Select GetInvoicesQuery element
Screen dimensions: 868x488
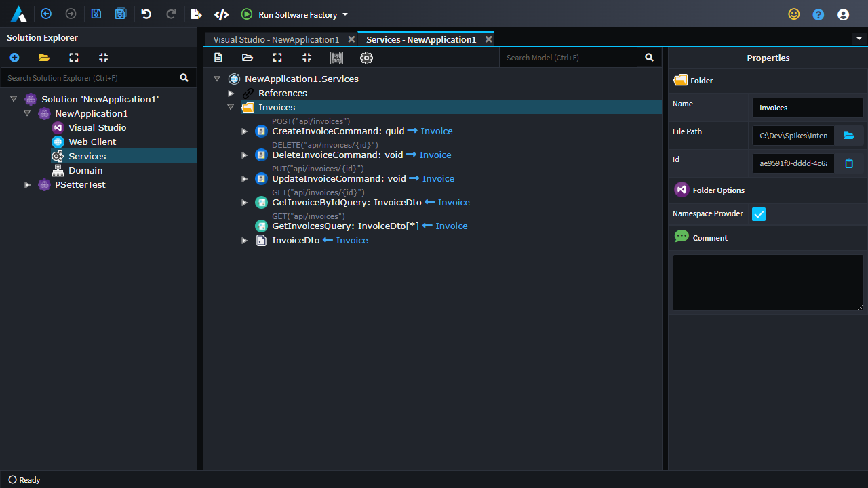345,226
